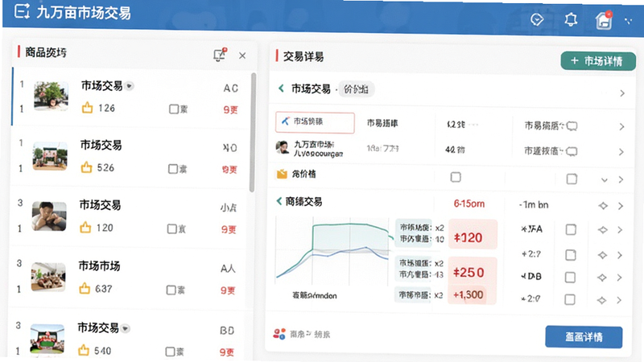Open the thumbnail of the 126 item
This screenshot has height=362, width=644.
click(51, 96)
